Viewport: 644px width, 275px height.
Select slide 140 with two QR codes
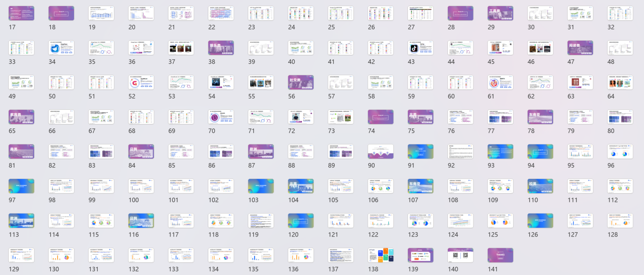(460, 256)
